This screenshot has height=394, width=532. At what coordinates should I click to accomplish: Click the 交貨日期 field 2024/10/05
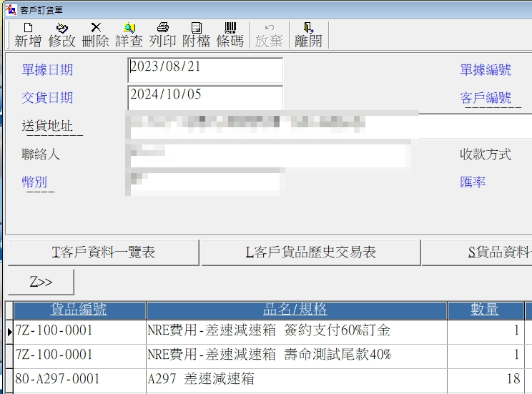tap(205, 97)
